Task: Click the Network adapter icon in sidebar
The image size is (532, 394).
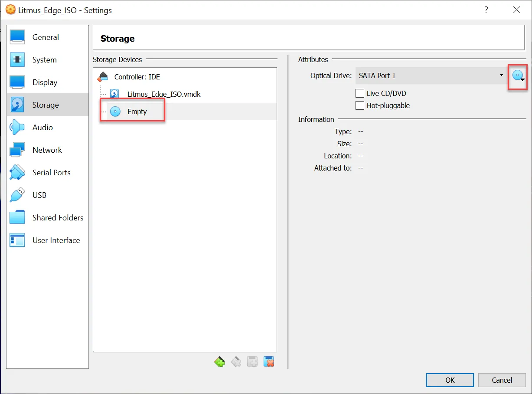Action: [x=18, y=150]
